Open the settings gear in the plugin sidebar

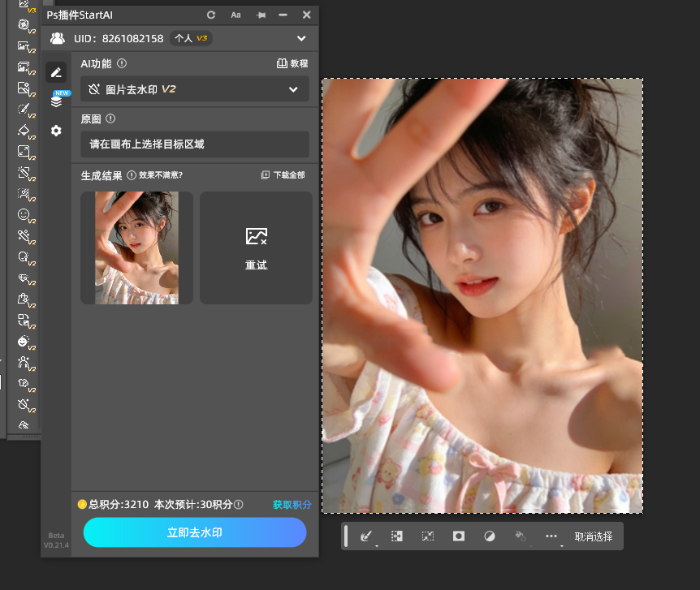point(56,131)
